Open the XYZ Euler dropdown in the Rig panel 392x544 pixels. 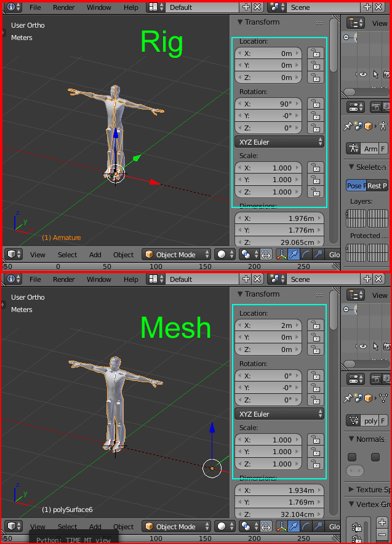pyautogui.click(x=279, y=142)
